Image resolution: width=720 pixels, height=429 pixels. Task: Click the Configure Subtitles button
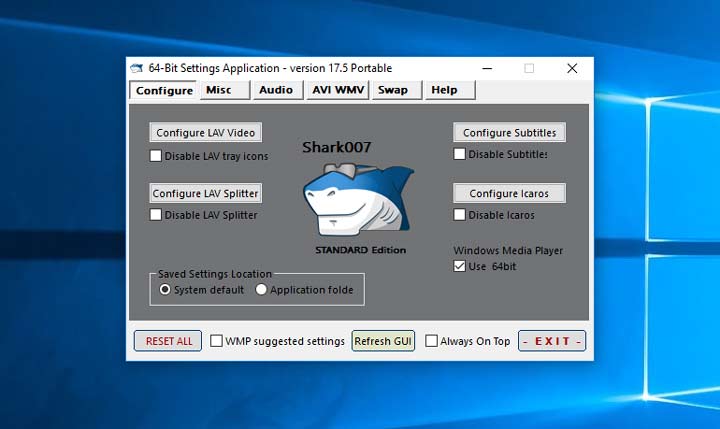(x=509, y=132)
